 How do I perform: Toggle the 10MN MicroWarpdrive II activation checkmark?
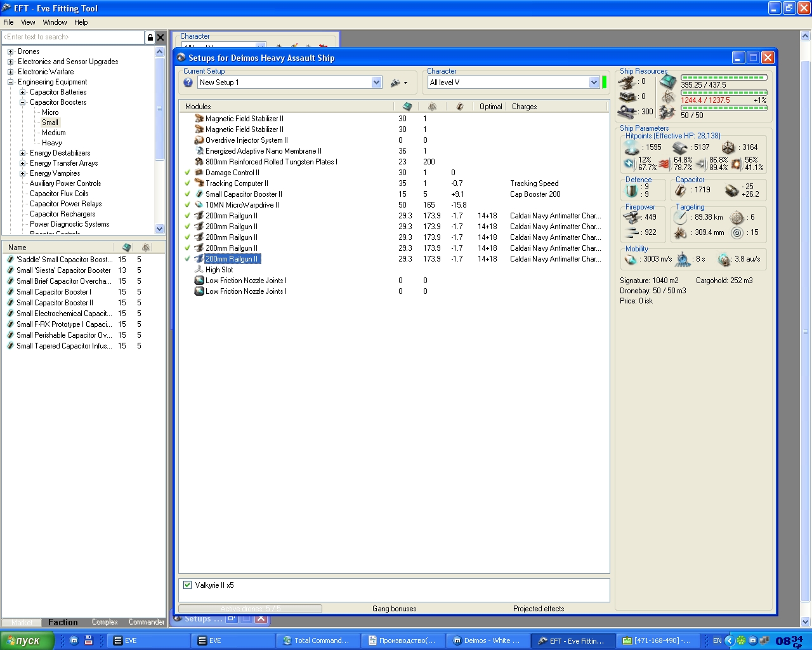[188, 205]
